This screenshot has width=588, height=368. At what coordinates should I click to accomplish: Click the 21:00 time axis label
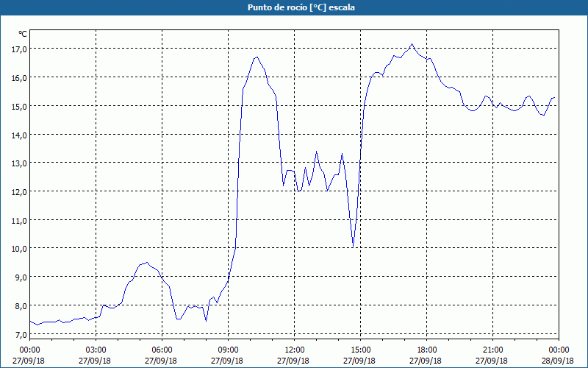coord(492,350)
